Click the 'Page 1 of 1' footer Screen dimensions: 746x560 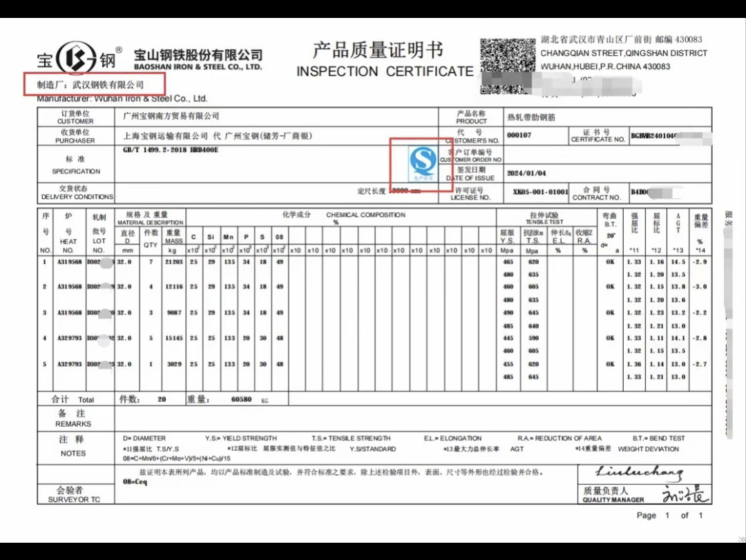(x=669, y=515)
